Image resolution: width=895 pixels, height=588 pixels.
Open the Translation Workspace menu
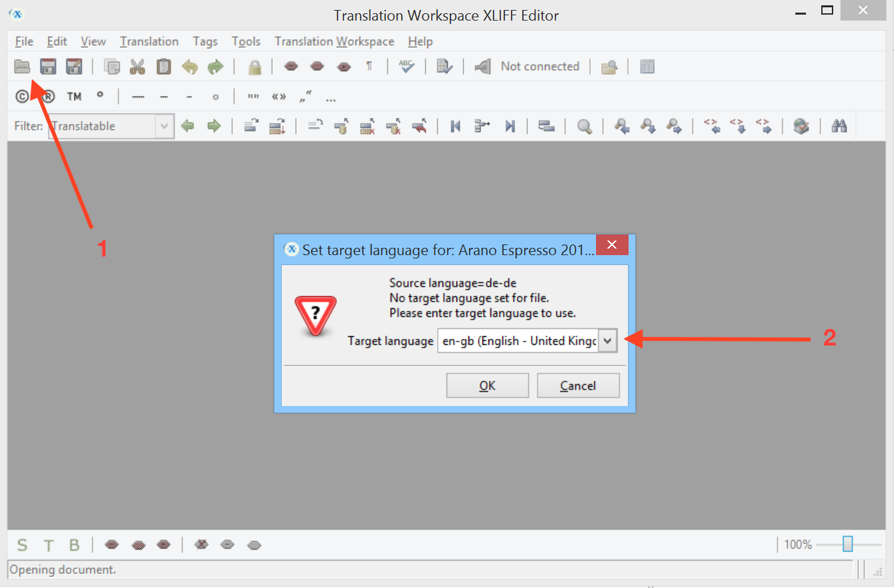tap(334, 41)
